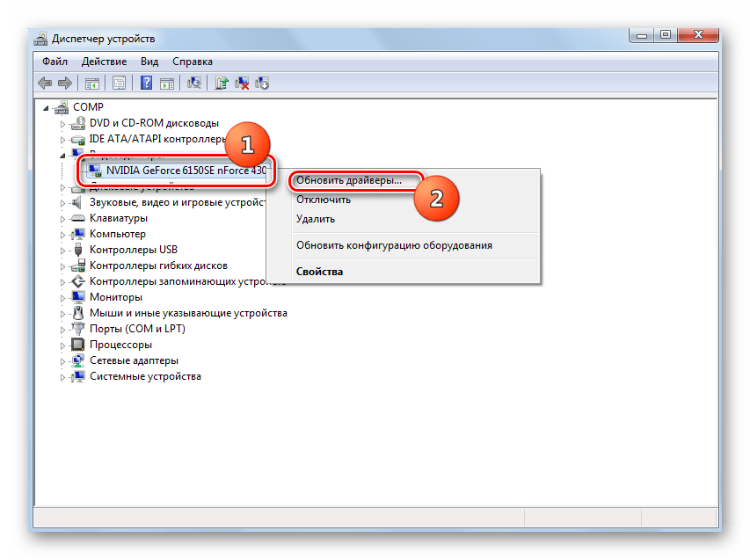
Task: Expand the Процессоры node arrow
Action: (x=62, y=345)
